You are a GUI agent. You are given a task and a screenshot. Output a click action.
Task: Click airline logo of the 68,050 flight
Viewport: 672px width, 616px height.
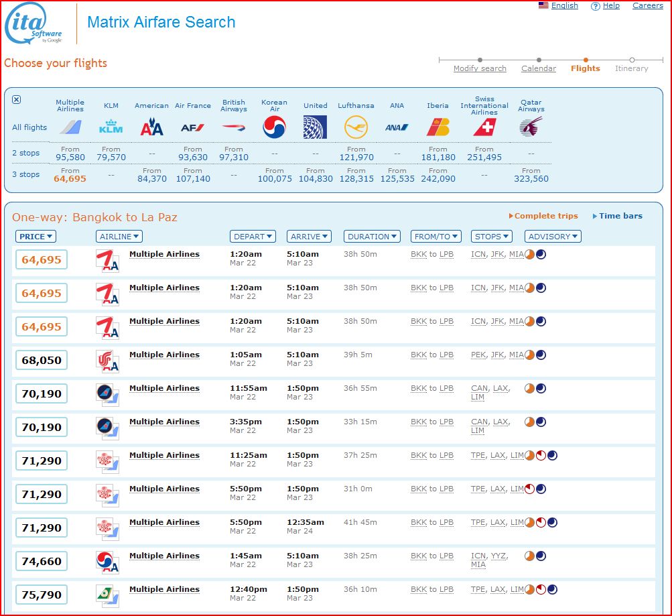tap(107, 361)
